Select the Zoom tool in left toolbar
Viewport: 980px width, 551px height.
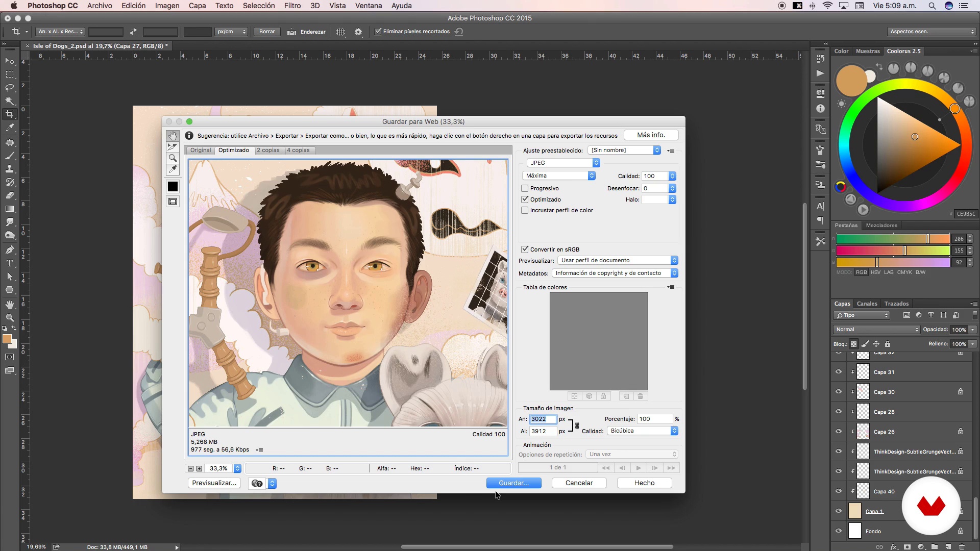point(10,317)
